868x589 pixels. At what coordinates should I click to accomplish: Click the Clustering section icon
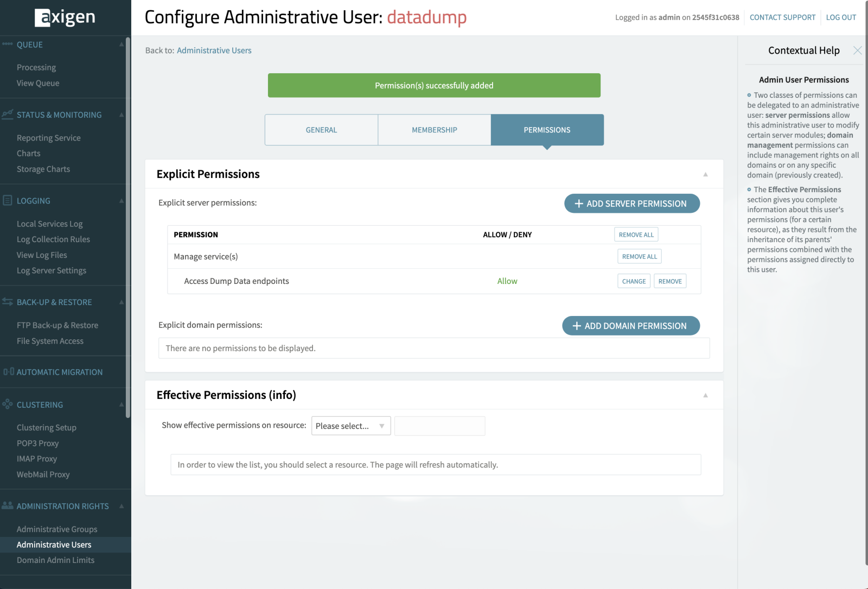click(x=8, y=404)
